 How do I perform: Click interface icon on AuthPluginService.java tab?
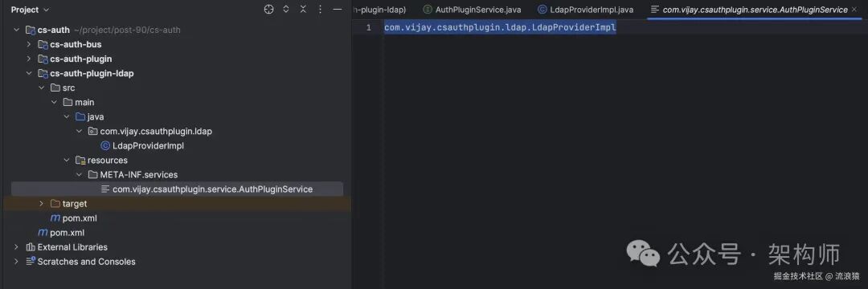click(428, 10)
